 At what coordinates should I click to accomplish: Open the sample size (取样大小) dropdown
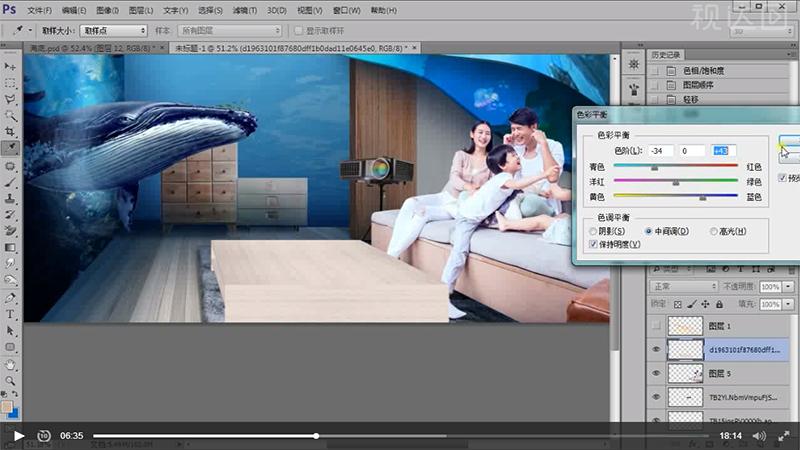pyautogui.click(x=113, y=31)
